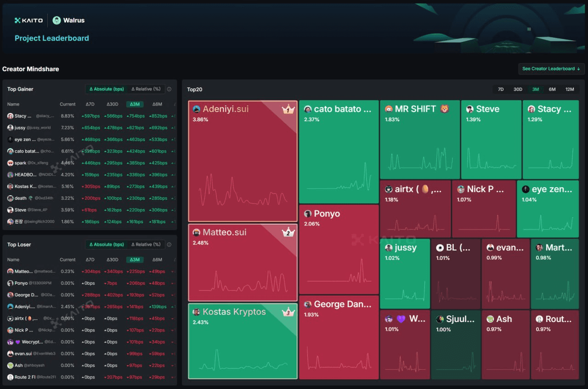Open the airtx 1.18% treemap tile
This screenshot has height=389, width=588.
pos(415,209)
